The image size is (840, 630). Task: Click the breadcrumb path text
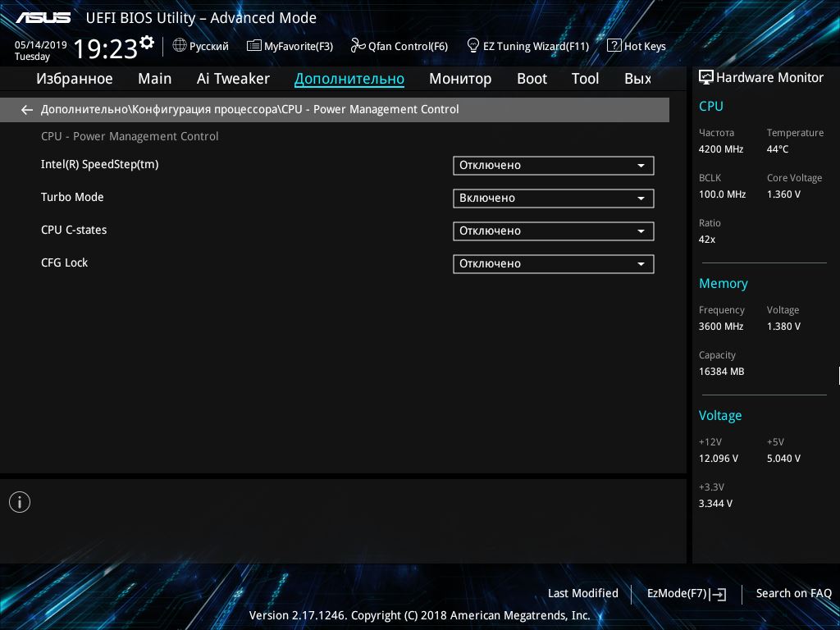coord(249,109)
